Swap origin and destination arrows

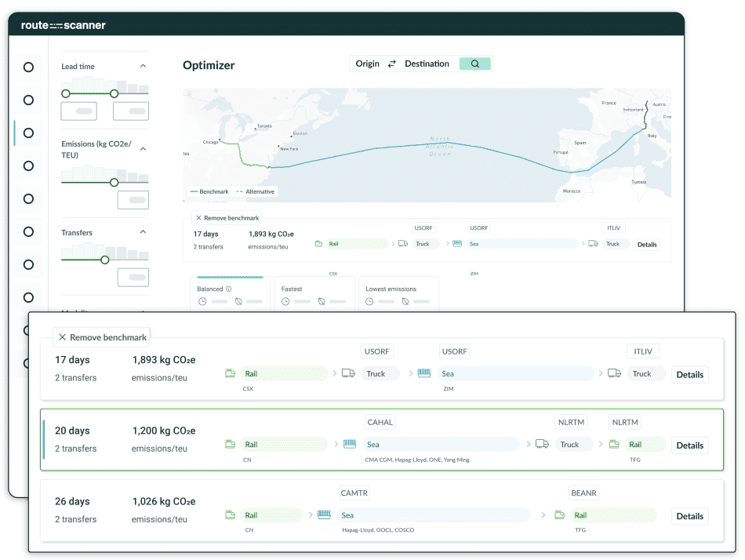click(392, 64)
